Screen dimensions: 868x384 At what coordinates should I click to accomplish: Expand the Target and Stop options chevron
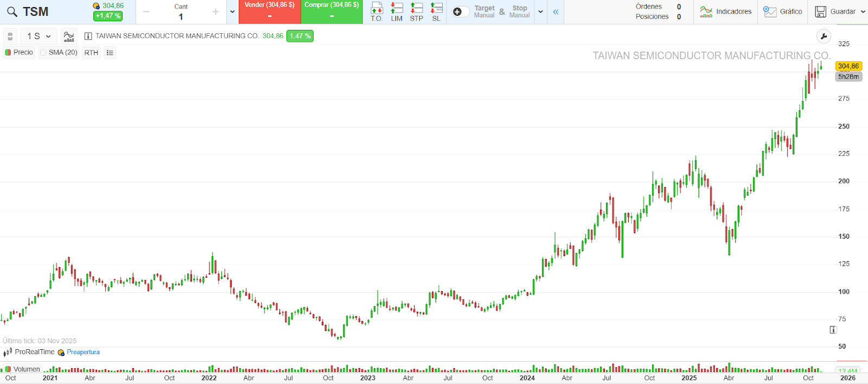point(540,12)
